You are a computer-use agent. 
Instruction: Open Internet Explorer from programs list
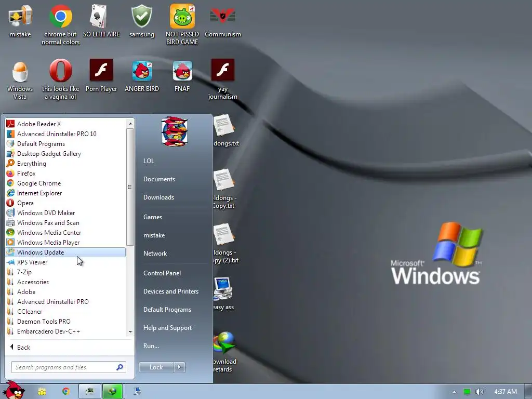tap(65, 193)
